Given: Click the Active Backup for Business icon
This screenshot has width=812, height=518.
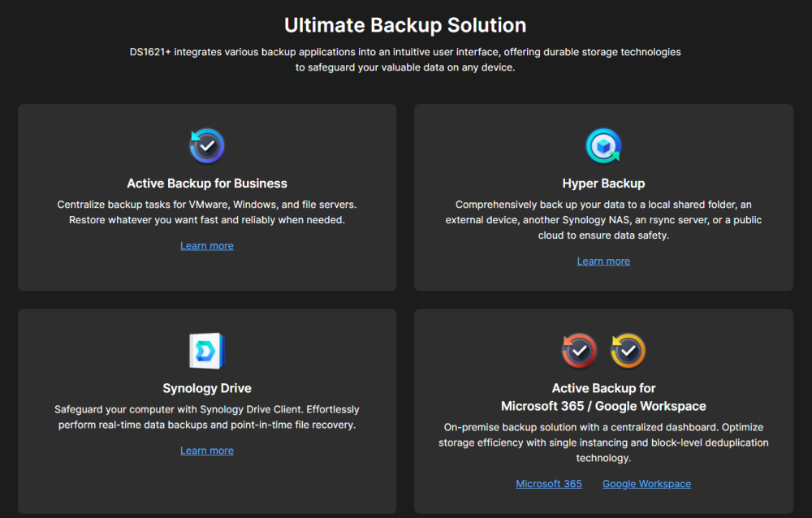Looking at the screenshot, I should click(206, 145).
